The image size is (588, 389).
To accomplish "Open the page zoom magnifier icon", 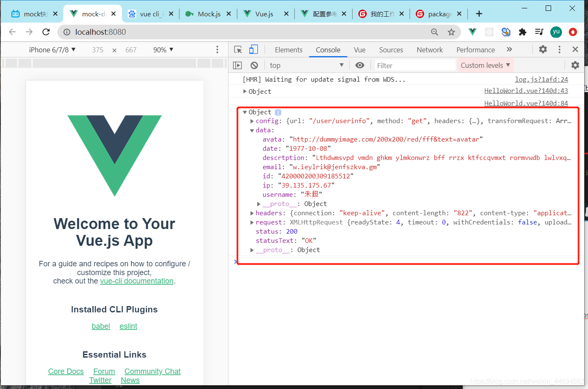I will (435, 32).
